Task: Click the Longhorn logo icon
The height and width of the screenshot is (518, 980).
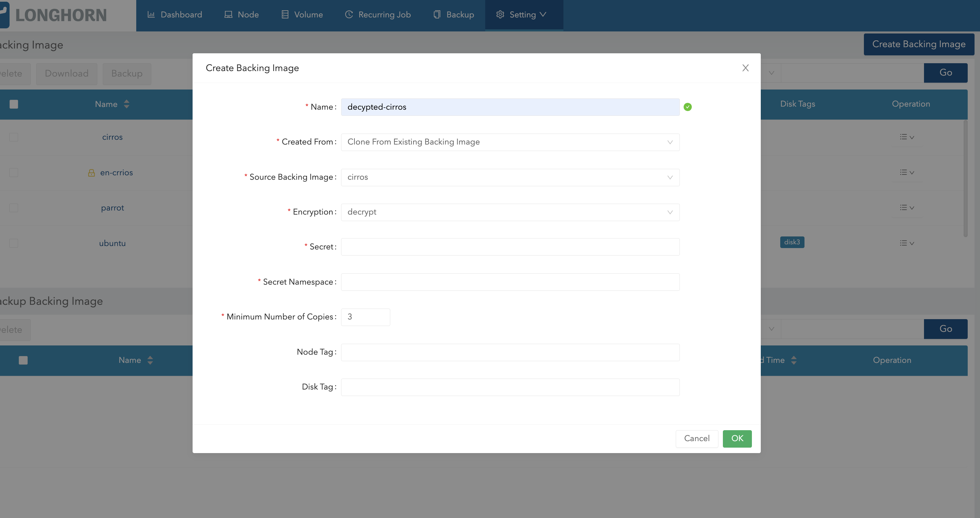Action: point(4,15)
